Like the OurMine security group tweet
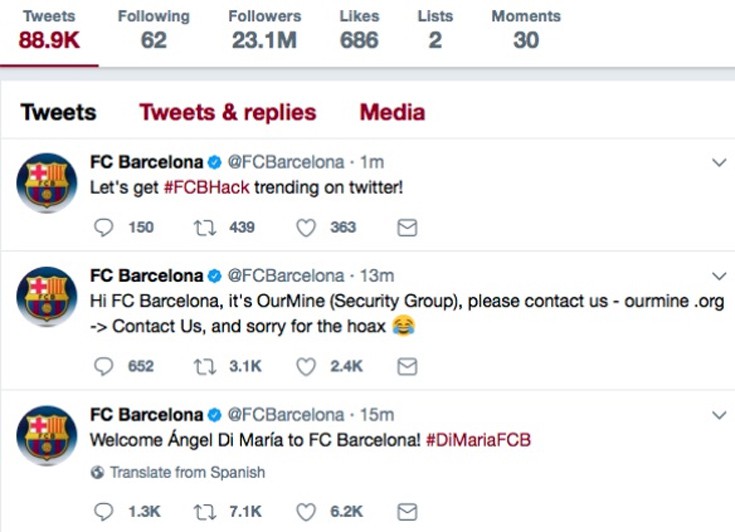 click(306, 366)
